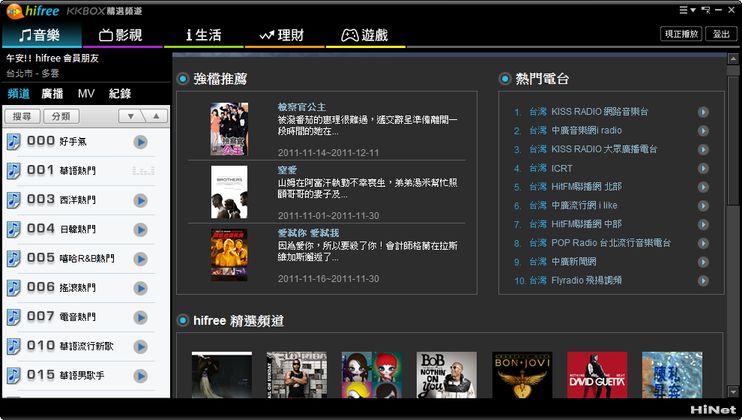Open B.o.B Nothin' On You album
This screenshot has height=420, width=742.
click(x=447, y=375)
